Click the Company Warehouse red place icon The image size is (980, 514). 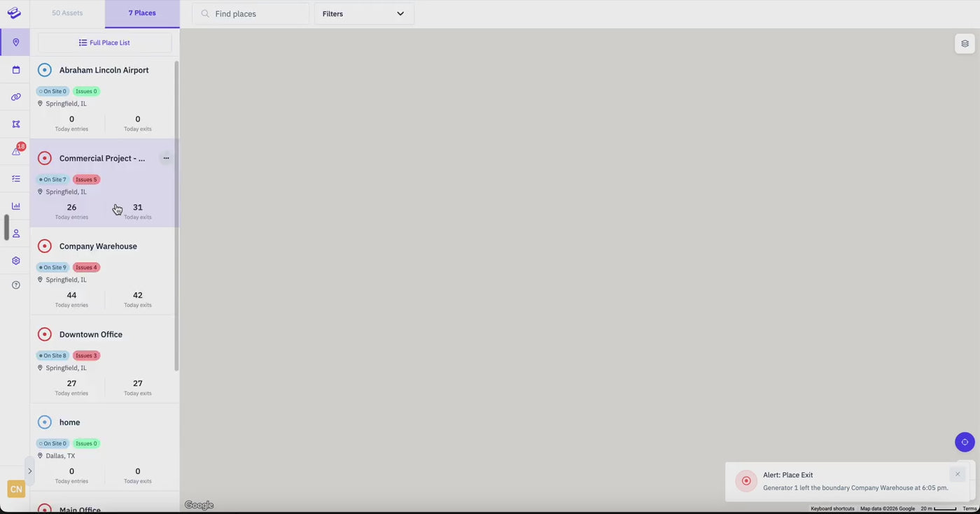[45, 246]
